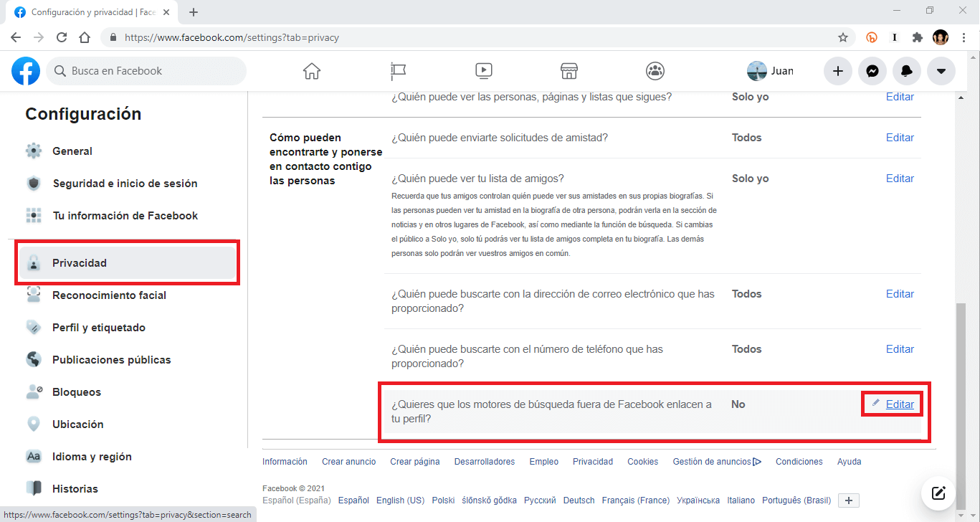The image size is (980, 522).
Task: Open footer link Gestión de anuncios
Action: [717, 462]
